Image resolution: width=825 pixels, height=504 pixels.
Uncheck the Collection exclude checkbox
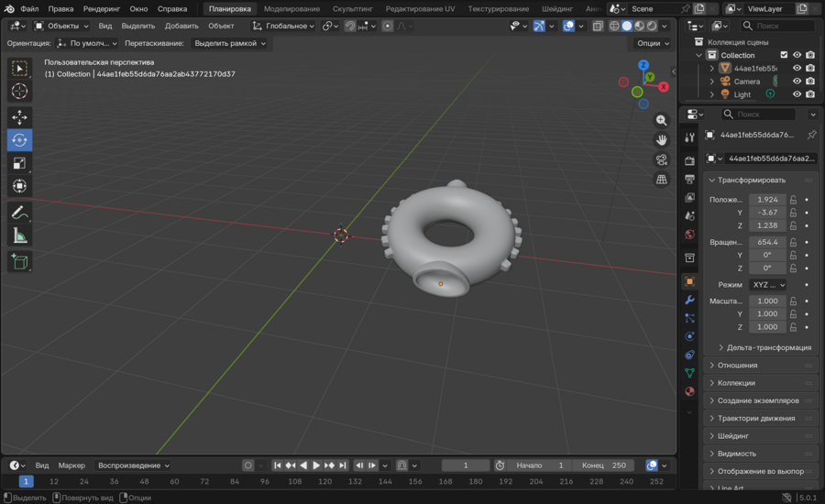[783, 55]
